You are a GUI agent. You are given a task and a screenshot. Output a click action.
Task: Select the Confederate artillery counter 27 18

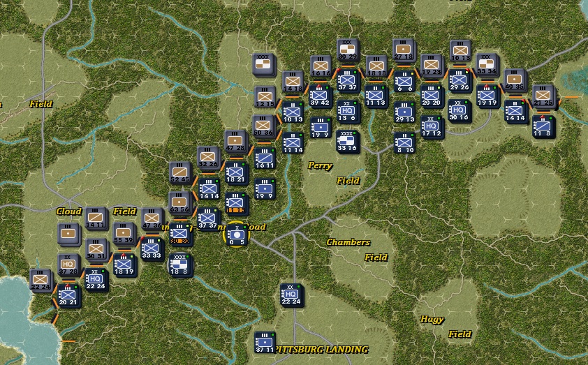(x=403, y=50)
